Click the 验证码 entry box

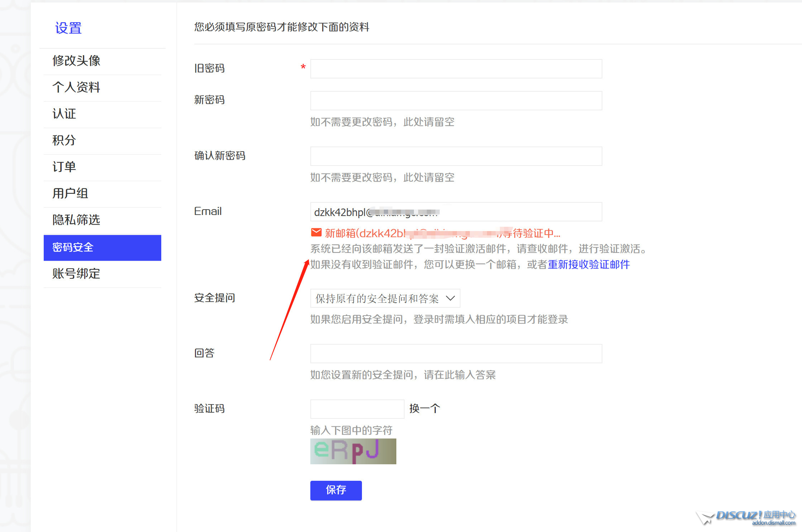(357, 409)
